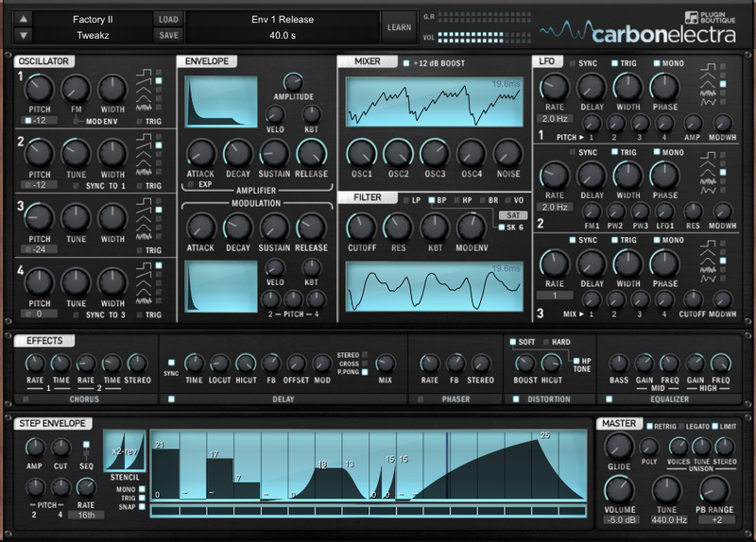Enable the +12 dB BOOST checkbox

tap(406, 63)
